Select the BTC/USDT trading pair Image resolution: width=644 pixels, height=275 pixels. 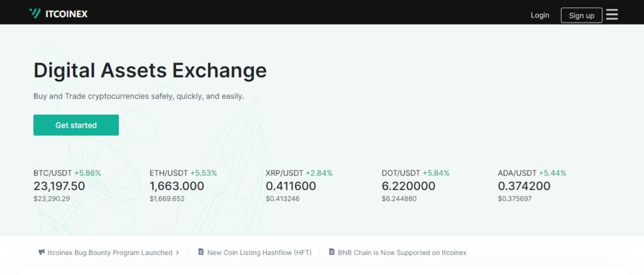53,172
